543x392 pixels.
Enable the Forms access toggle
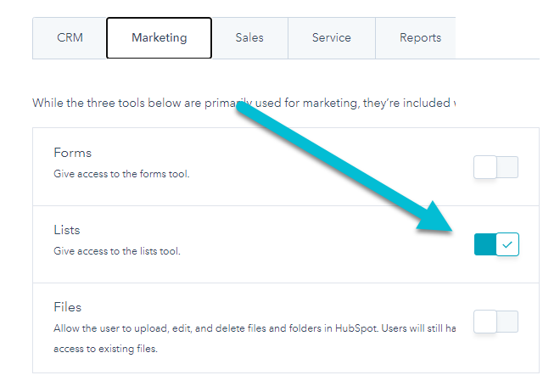click(495, 167)
